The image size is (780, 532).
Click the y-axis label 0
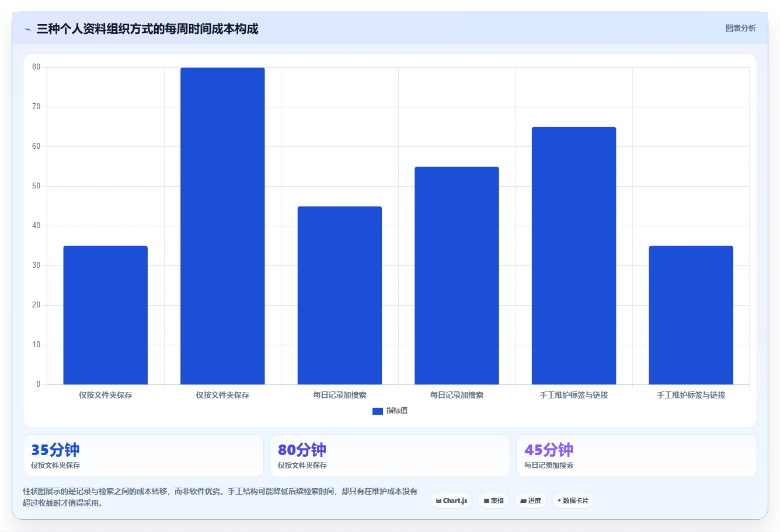pos(39,384)
